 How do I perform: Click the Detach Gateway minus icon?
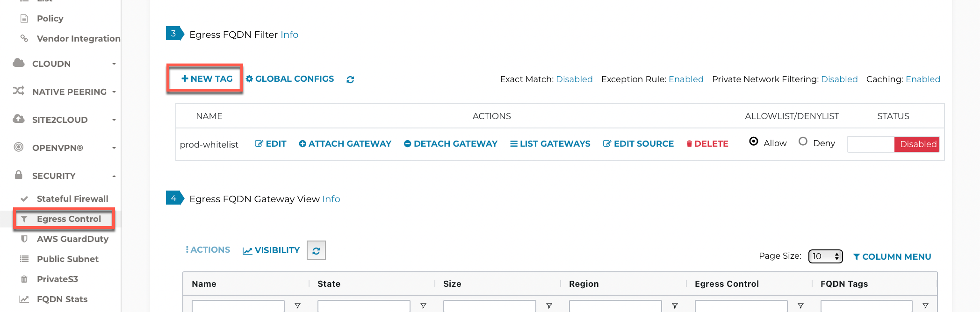pyautogui.click(x=407, y=143)
